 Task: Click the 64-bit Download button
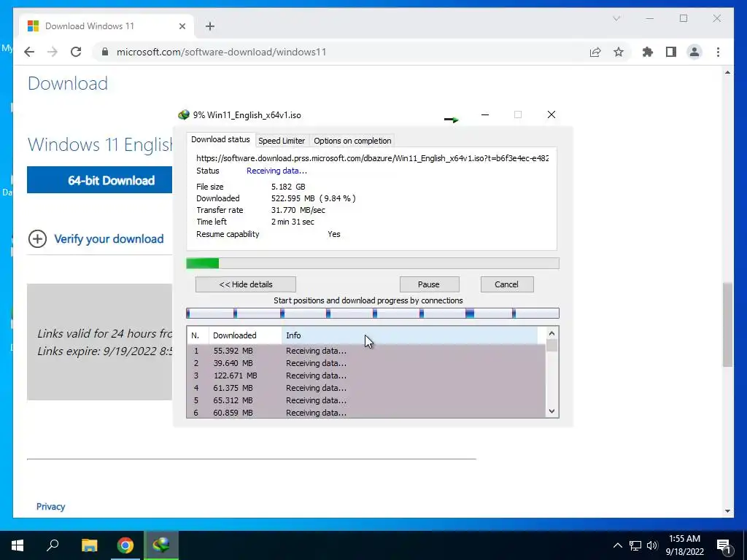pyautogui.click(x=99, y=180)
